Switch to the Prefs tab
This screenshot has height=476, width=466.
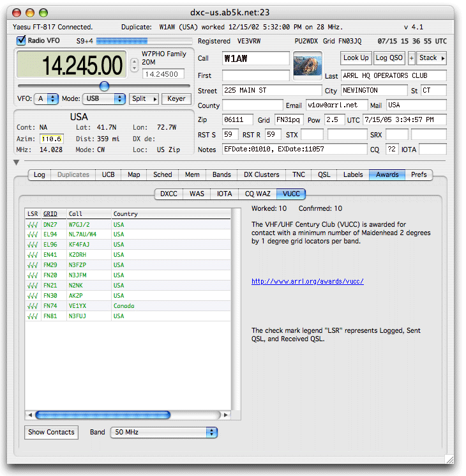[x=419, y=174]
